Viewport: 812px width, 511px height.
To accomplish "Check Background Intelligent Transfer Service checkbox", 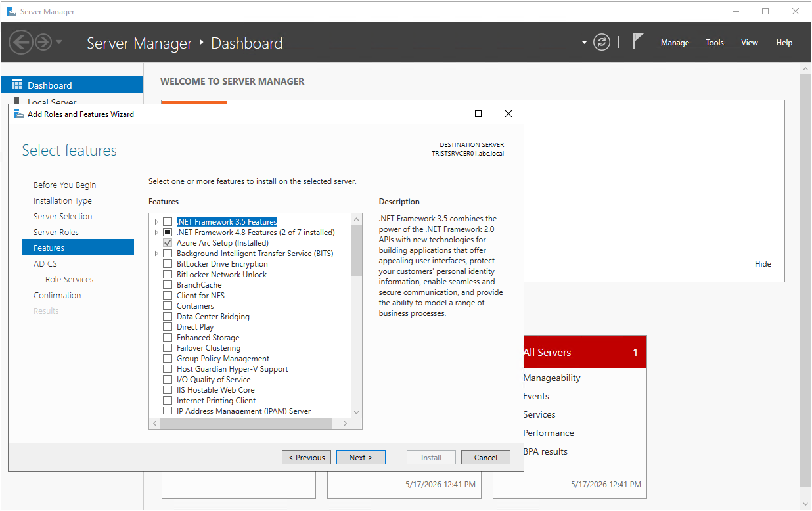I will click(x=168, y=254).
